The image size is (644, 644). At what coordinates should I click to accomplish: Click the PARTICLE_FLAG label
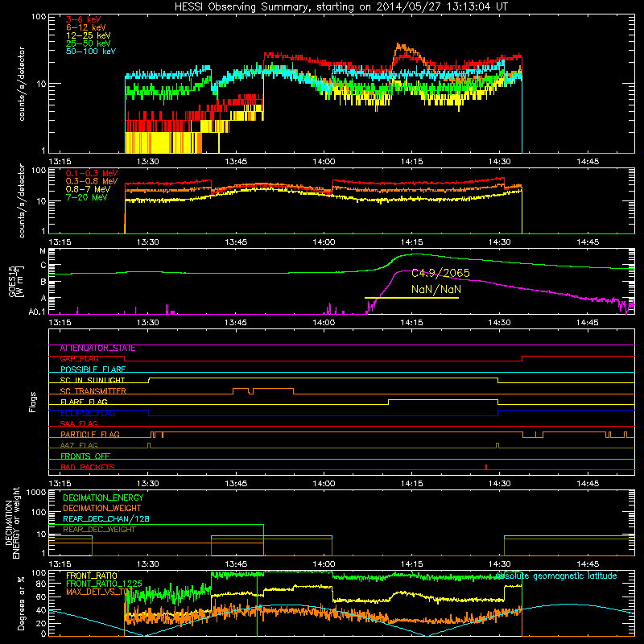coord(90,435)
